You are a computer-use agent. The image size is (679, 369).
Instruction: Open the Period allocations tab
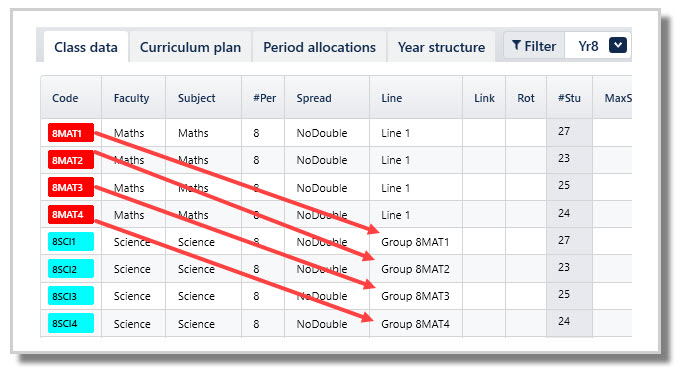click(320, 47)
